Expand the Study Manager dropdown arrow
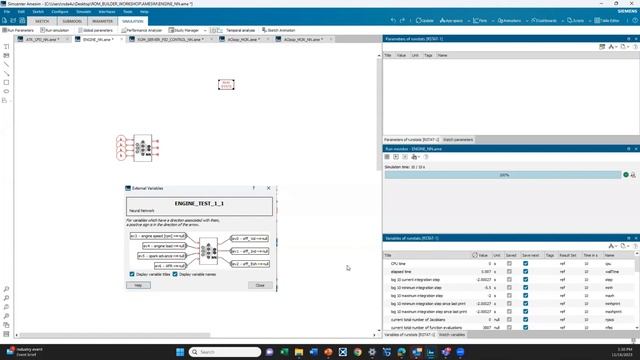Screen dimensions: 640x360 (205, 30)
